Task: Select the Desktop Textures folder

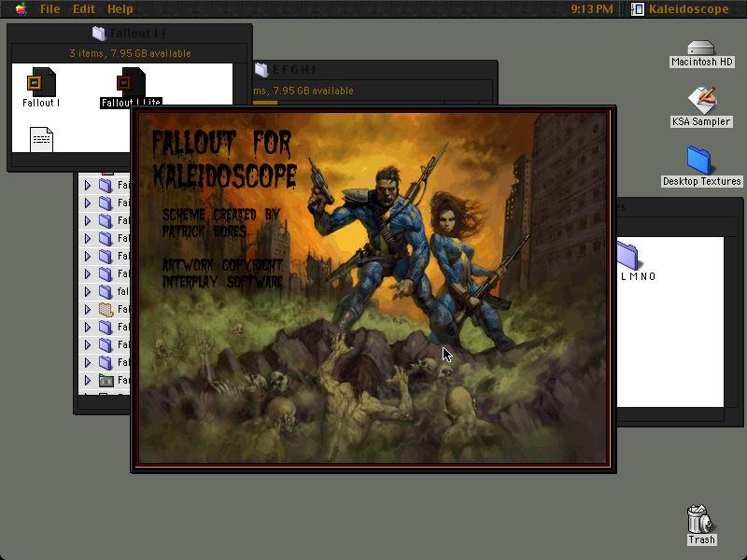Action: (x=698, y=161)
